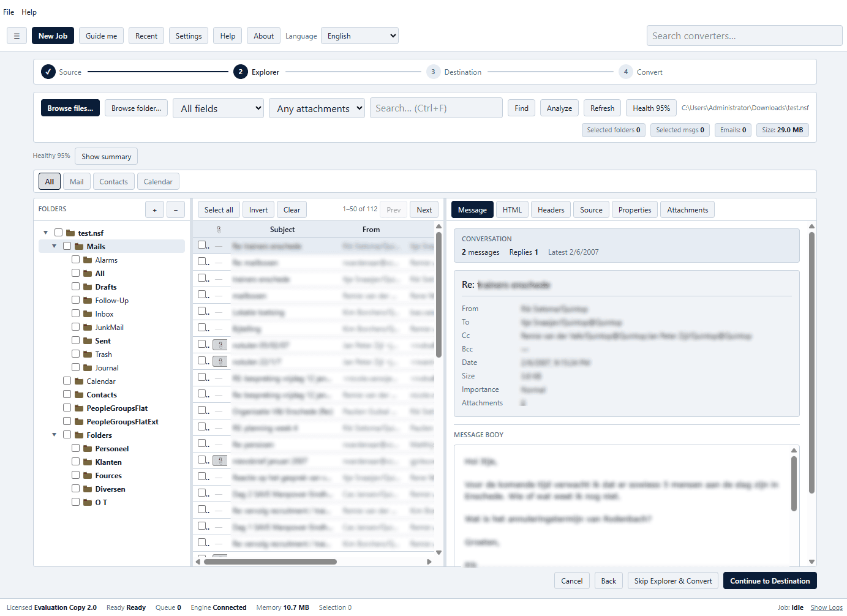Screen dimensions: 847x616
Task: Click the Invert selection button
Action: tap(258, 210)
